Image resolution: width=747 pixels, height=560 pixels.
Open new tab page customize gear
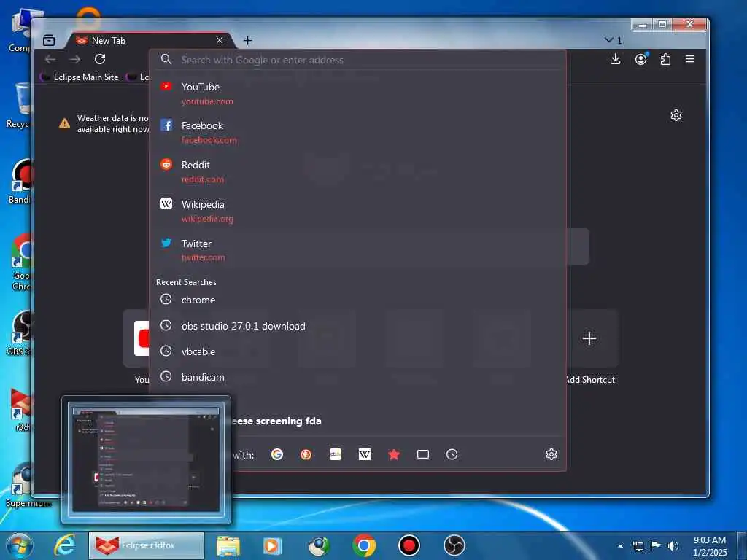(676, 115)
